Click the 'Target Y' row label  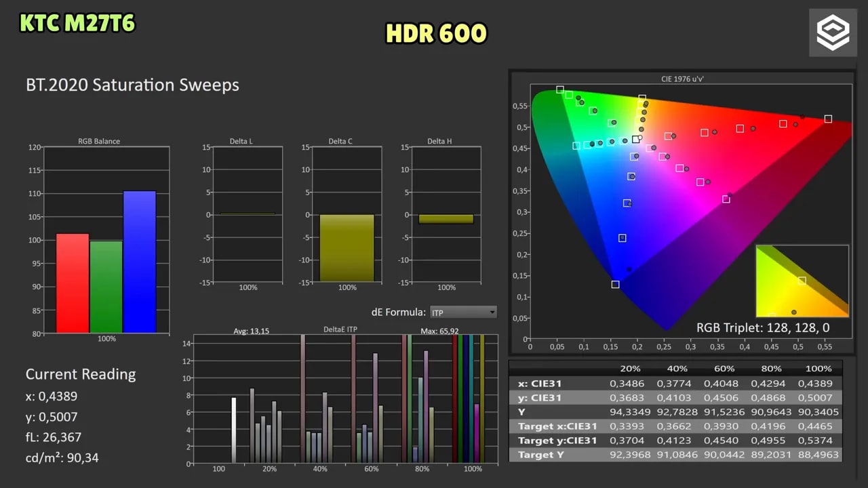[540, 455]
